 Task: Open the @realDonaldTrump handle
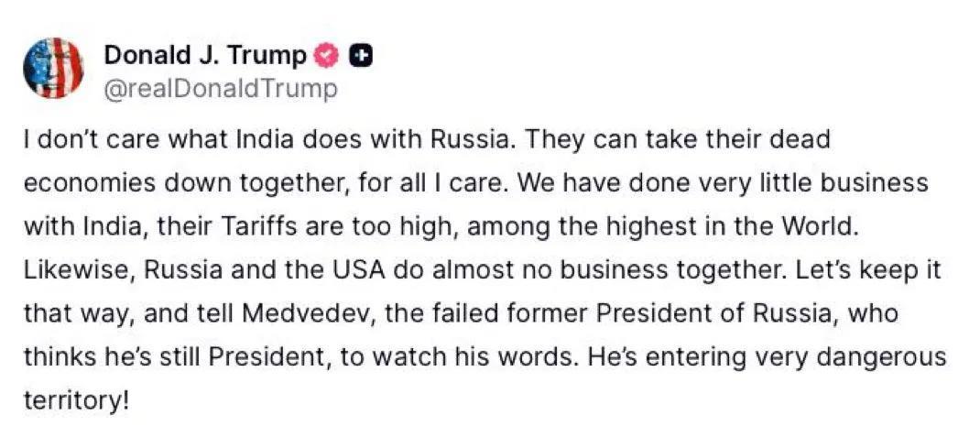tap(220, 89)
